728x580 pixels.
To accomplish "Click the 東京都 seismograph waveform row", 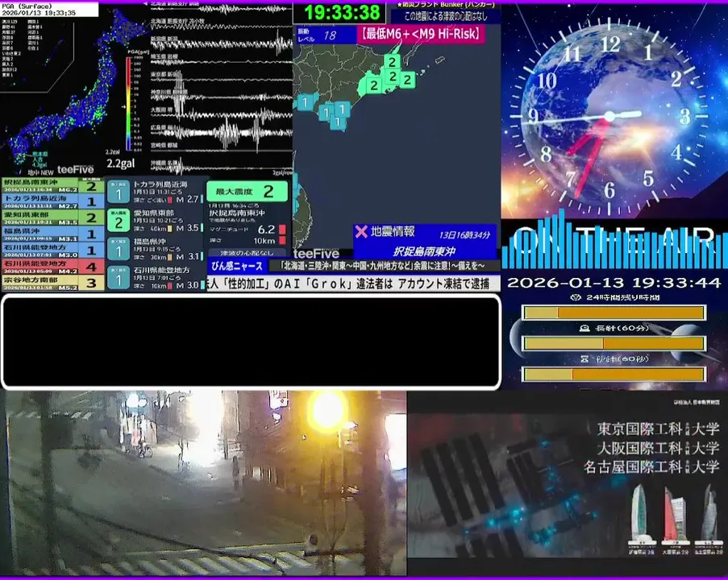I will (222, 80).
